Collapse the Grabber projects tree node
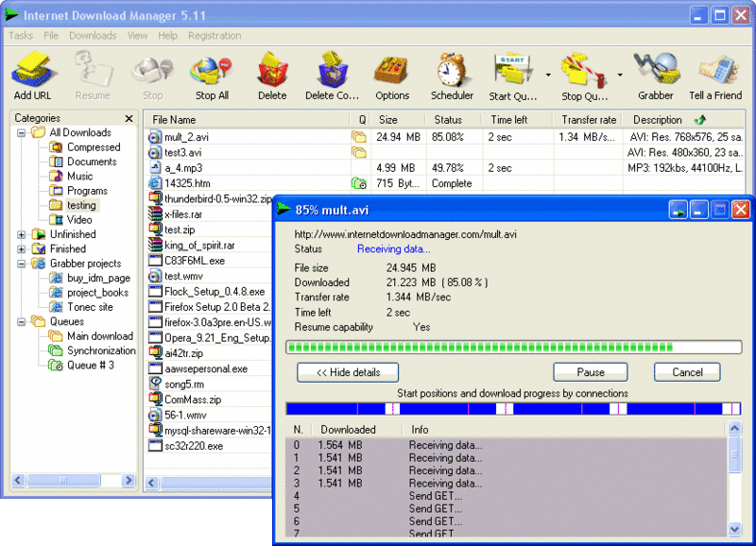Screen dimensions: 756x546 tap(21, 264)
